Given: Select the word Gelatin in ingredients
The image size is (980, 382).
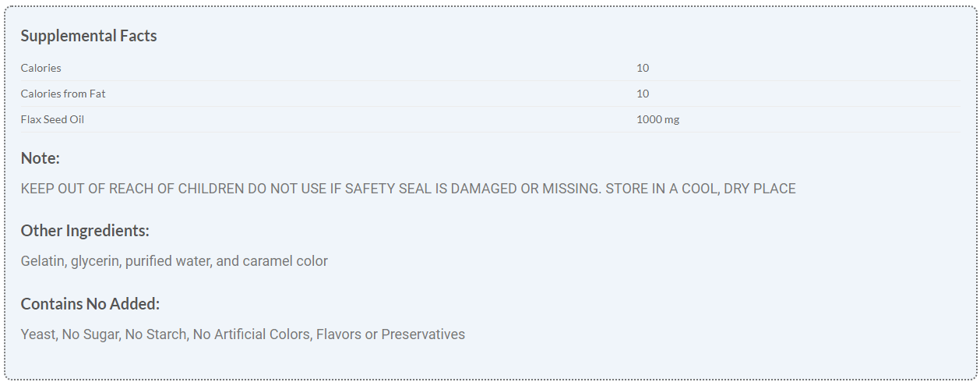Looking at the screenshot, I should [44, 261].
